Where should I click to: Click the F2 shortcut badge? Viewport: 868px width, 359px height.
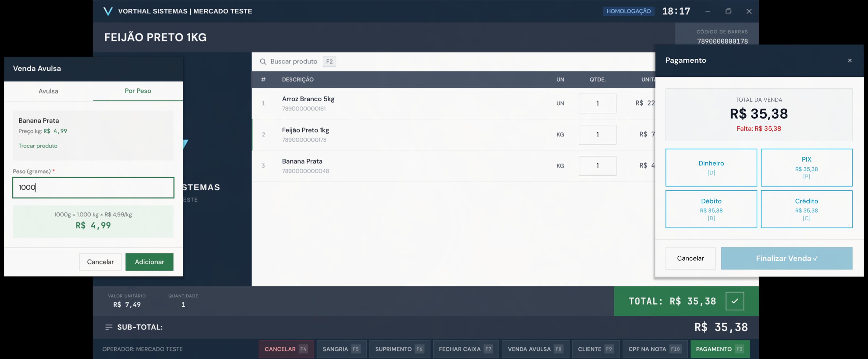click(x=329, y=61)
